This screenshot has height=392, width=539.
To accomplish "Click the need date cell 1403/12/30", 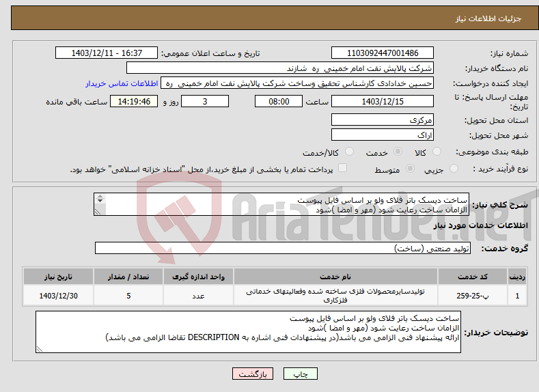I will (x=59, y=296).
